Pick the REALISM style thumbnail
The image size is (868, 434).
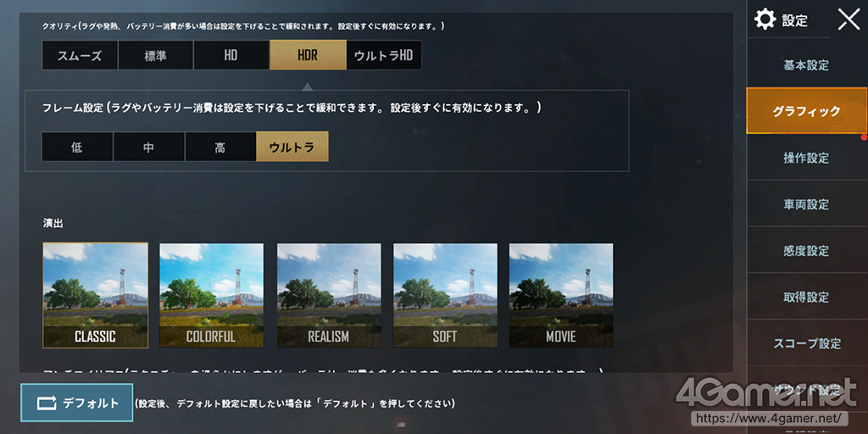point(329,295)
